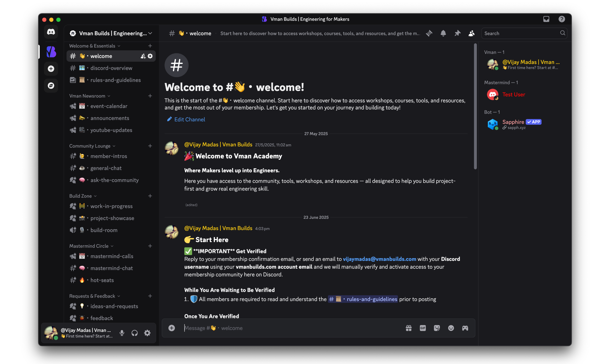Deafen audio with headphones icon
The width and height of the screenshot is (610, 364).
135,333
